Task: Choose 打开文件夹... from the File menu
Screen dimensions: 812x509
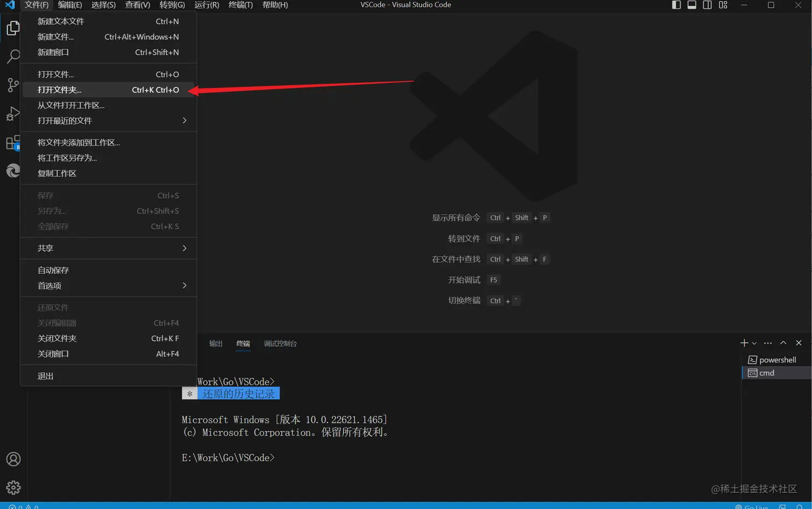Action: click(108, 90)
